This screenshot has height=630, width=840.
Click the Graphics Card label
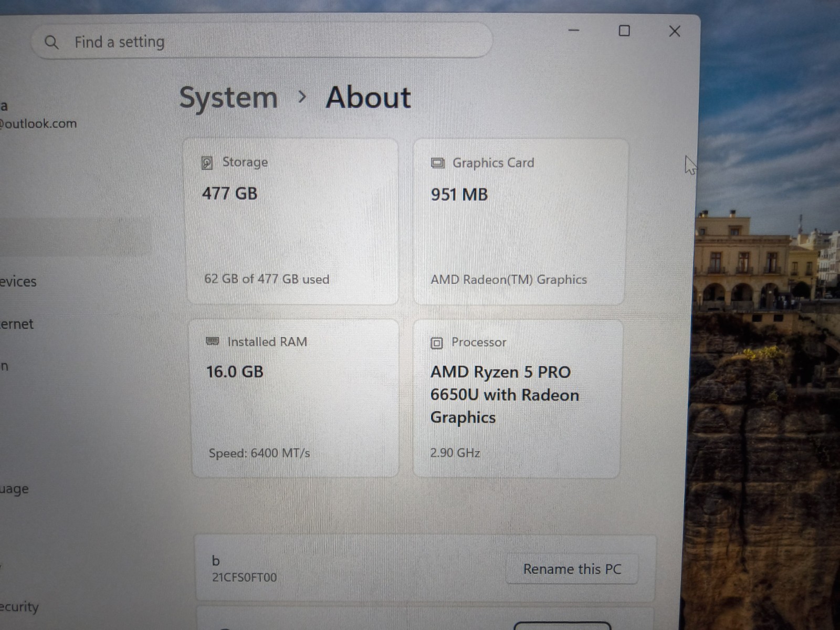coord(493,163)
